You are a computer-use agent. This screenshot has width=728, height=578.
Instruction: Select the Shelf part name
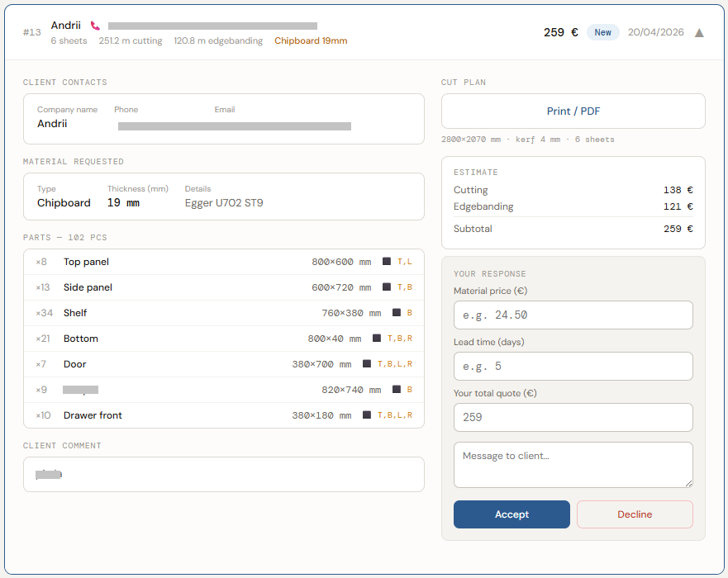[75, 313]
